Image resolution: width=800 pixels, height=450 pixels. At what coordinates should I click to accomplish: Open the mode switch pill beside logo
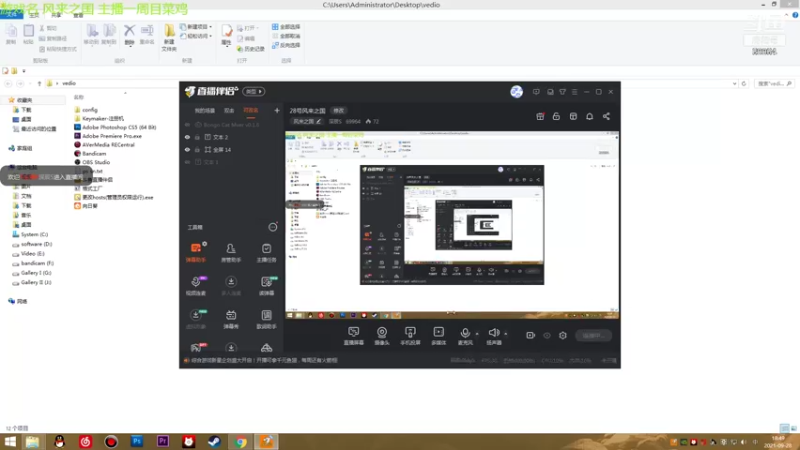coord(254,91)
